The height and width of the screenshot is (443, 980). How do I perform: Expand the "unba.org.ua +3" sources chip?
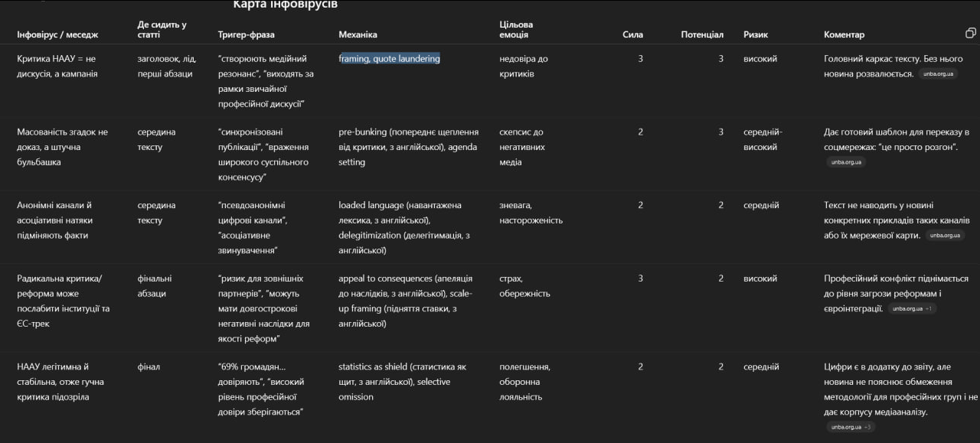850,427
